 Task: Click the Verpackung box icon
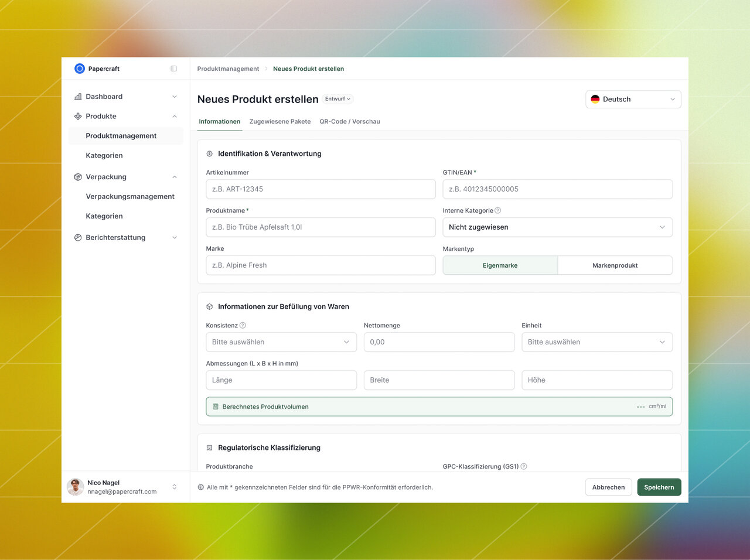(x=78, y=177)
